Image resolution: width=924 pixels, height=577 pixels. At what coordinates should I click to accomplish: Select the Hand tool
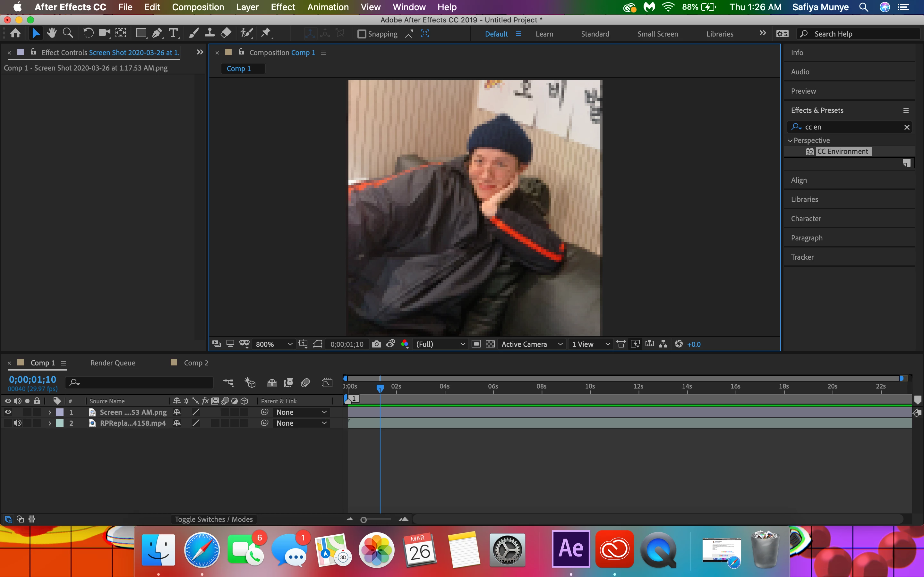[x=52, y=34]
